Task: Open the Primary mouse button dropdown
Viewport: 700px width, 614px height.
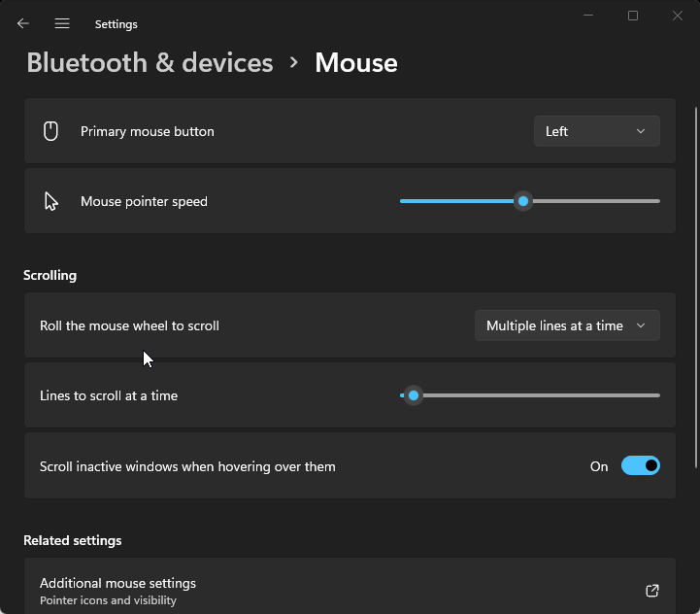Action: pos(597,131)
